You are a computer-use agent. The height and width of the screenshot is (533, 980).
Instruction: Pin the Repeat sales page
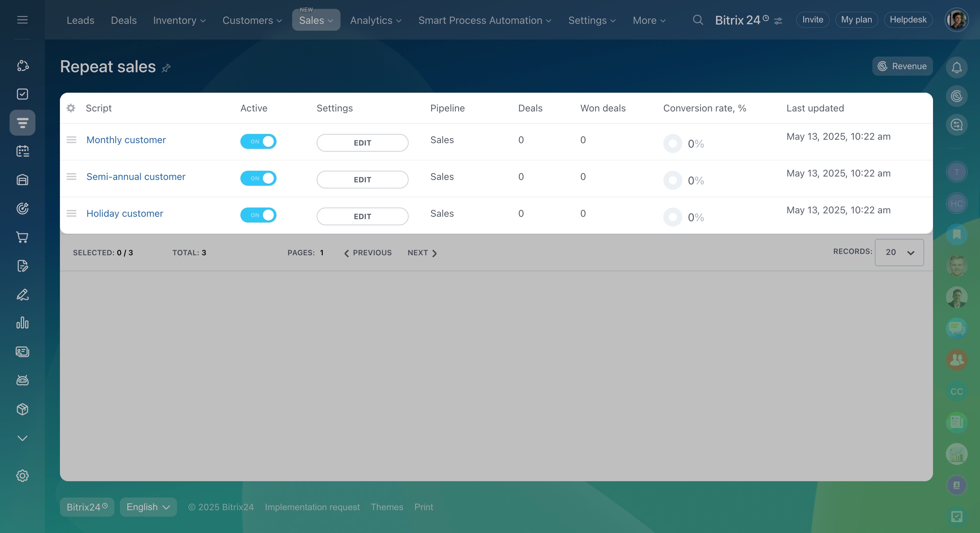tap(166, 68)
